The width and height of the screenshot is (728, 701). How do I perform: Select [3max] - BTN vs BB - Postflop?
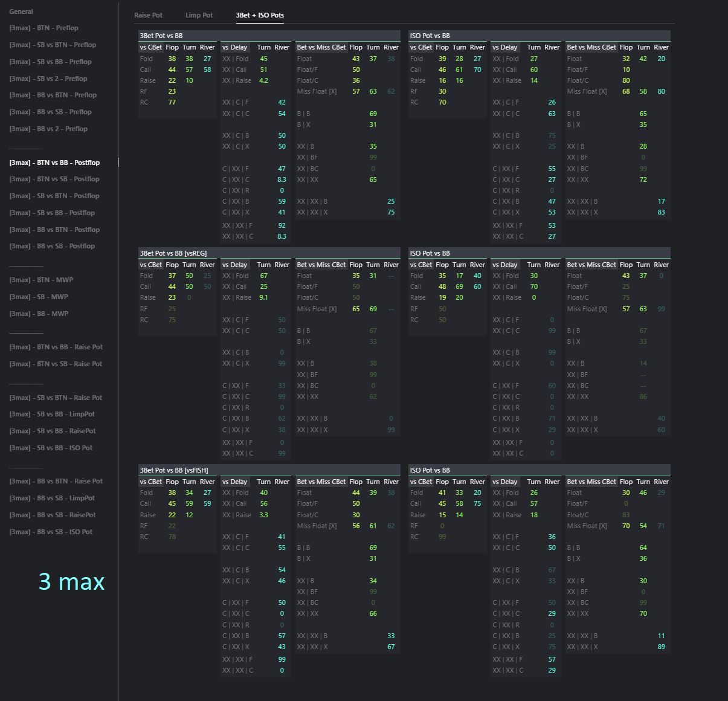tap(54, 163)
